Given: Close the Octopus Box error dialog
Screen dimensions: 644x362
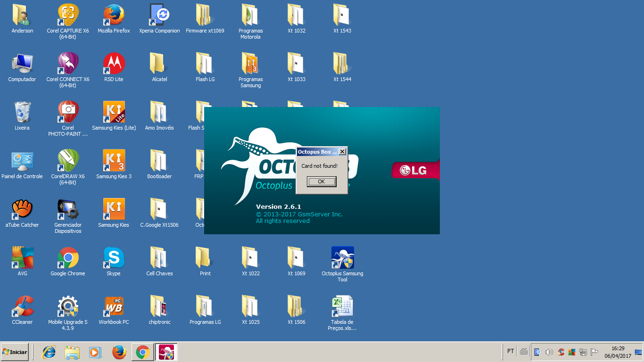Looking at the screenshot, I should pos(342,152).
